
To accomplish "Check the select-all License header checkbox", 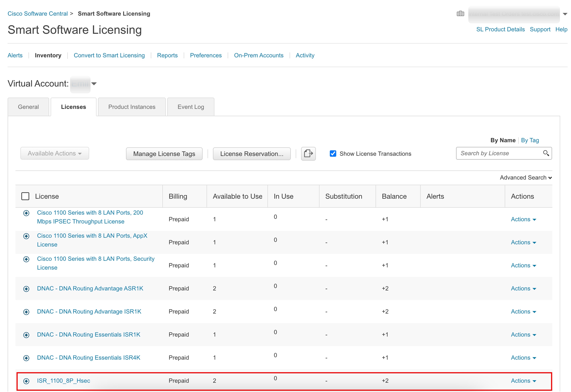I will pos(25,196).
